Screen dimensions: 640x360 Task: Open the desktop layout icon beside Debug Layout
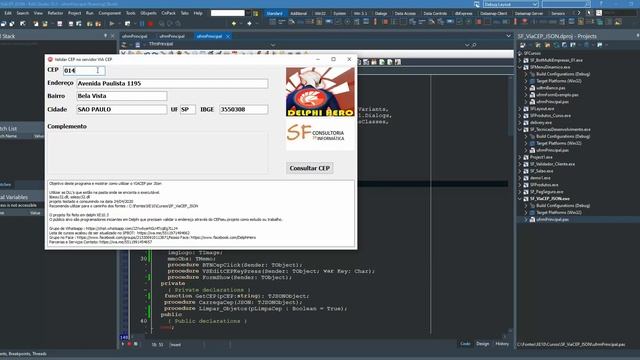pyautogui.click(x=477, y=4)
